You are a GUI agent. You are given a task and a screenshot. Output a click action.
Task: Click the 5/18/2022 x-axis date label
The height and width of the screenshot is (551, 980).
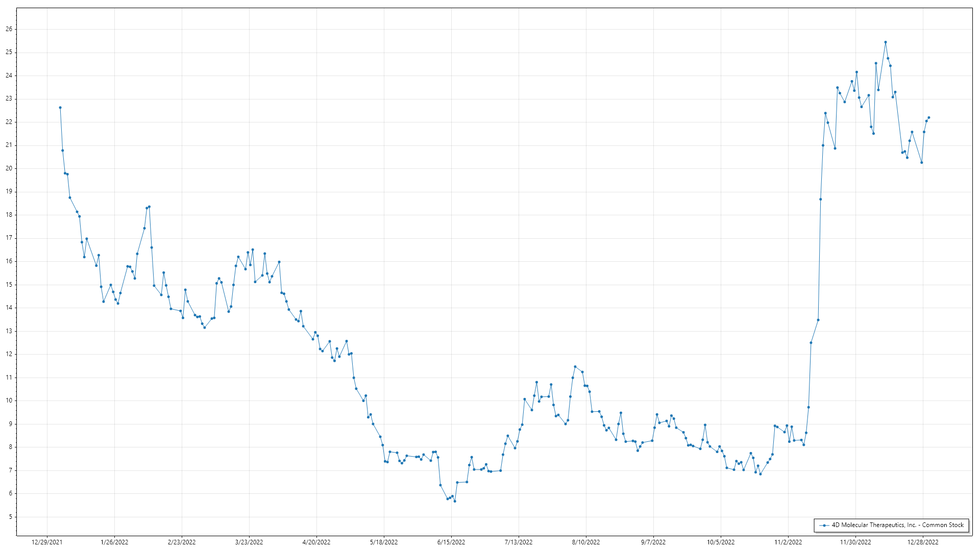pyautogui.click(x=384, y=542)
